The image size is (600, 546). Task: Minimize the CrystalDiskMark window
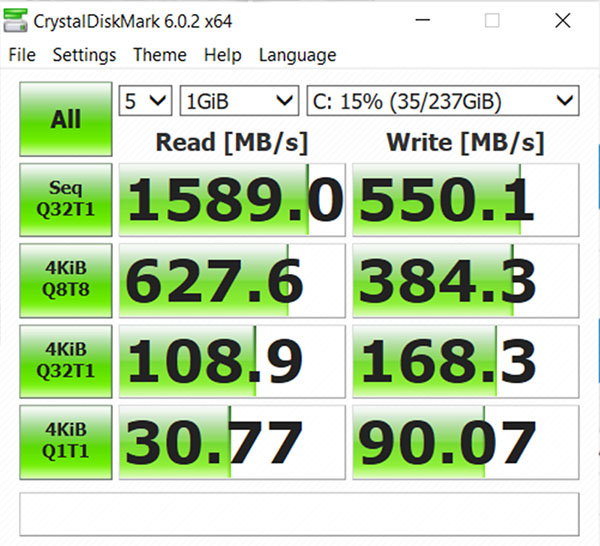click(x=423, y=20)
